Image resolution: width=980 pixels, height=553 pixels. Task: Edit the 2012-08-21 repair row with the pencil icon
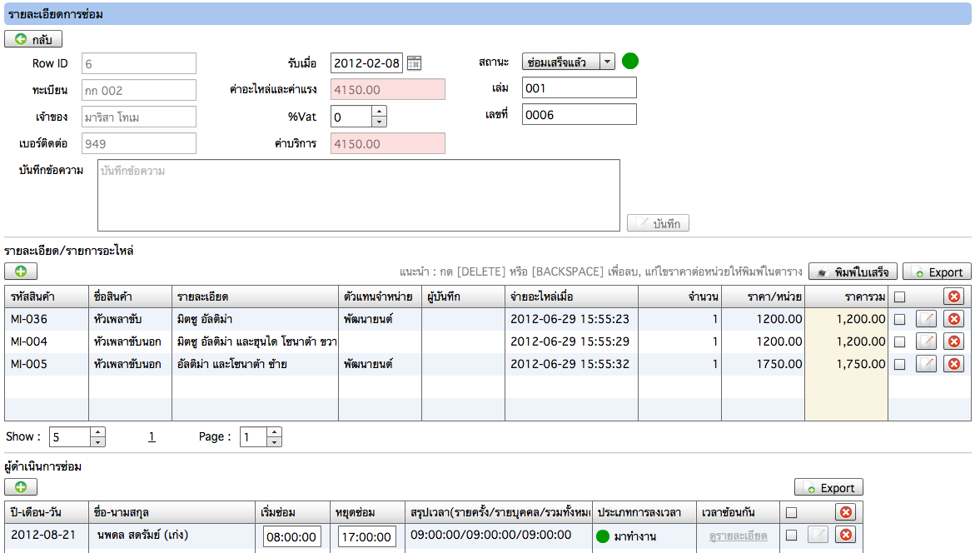tap(818, 535)
